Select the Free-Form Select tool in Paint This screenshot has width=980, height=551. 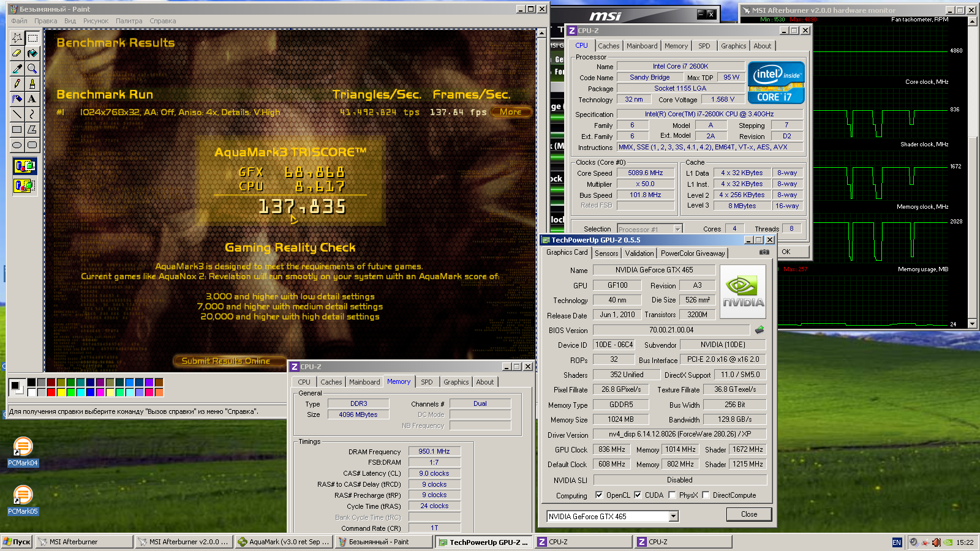(17, 38)
